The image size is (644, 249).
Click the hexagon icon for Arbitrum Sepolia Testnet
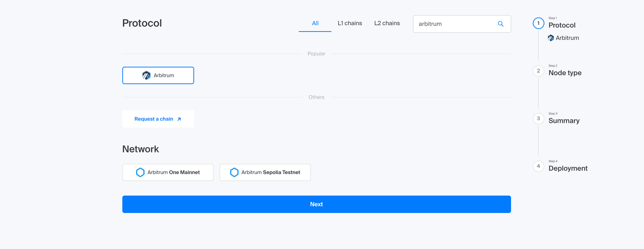tap(234, 172)
